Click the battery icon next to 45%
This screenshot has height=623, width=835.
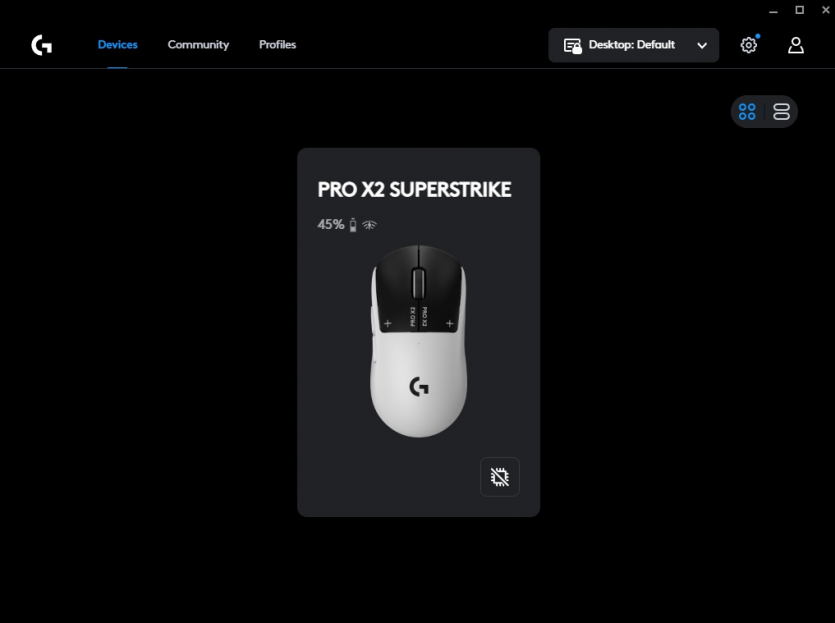353,225
